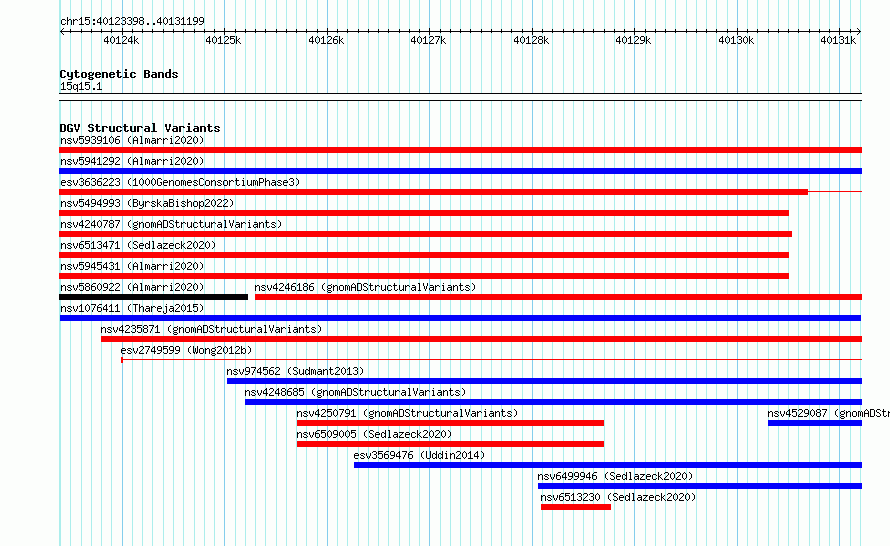The image size is (890, 546).
Task: Click nsv1076411 (Thareja2015) label
Action: click(x=132, y=308)
